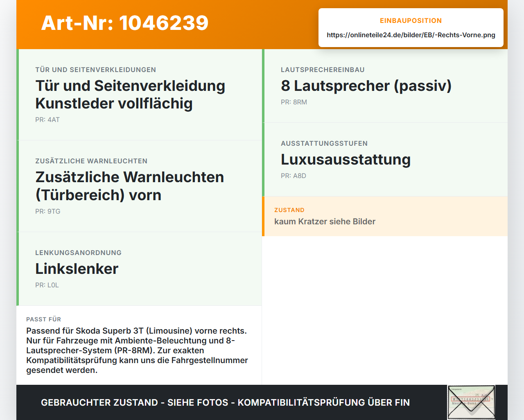The image size is (524, 420).
Task: Click the Skoda Superb 3T compatibility description
Action: tap(137, 350)
